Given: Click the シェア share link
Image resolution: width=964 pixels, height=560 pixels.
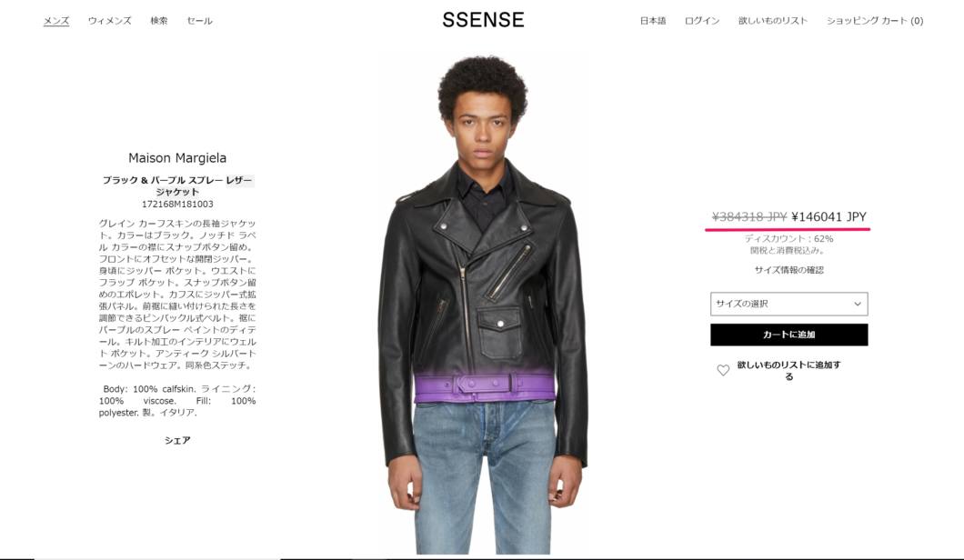Looking at the screenshot, I should click(177, 440).
